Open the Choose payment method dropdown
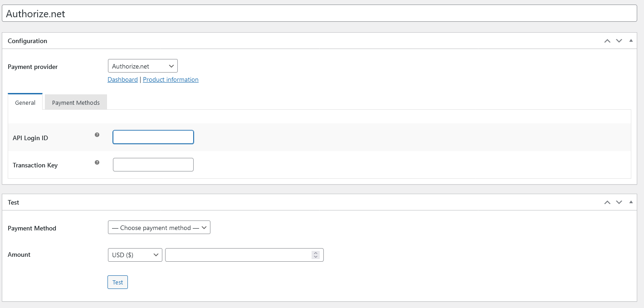This screenshot has width=644, height=308. pos(159,227)
